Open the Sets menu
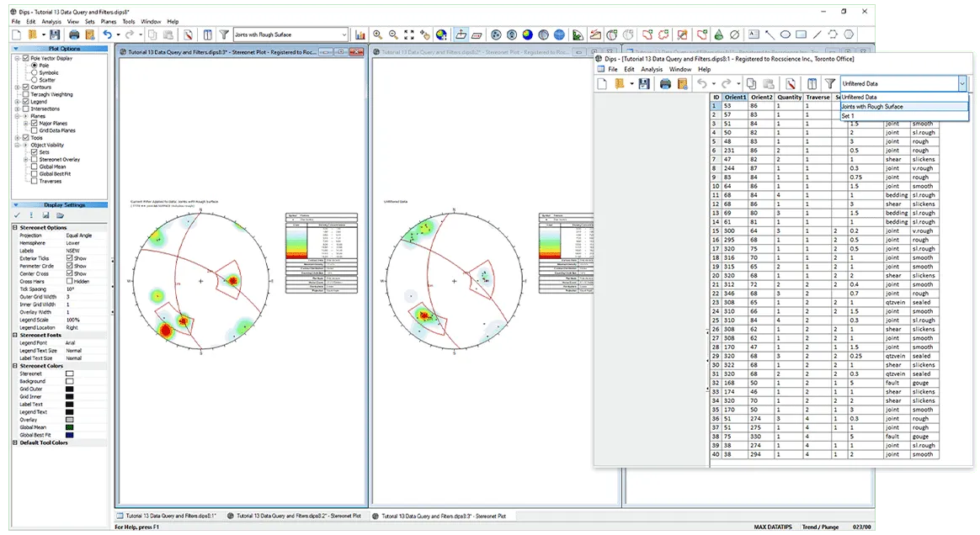This screenshot has height=535, width=980. 90,21
